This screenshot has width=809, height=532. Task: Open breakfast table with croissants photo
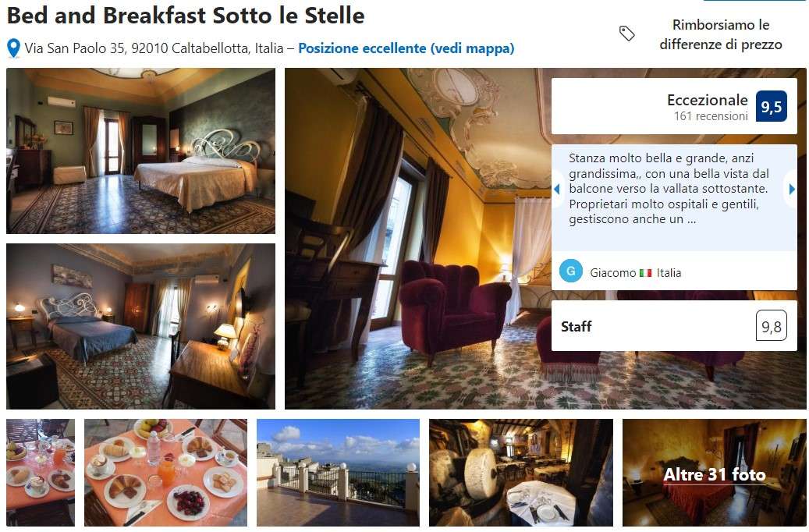(x=165, y=473)
